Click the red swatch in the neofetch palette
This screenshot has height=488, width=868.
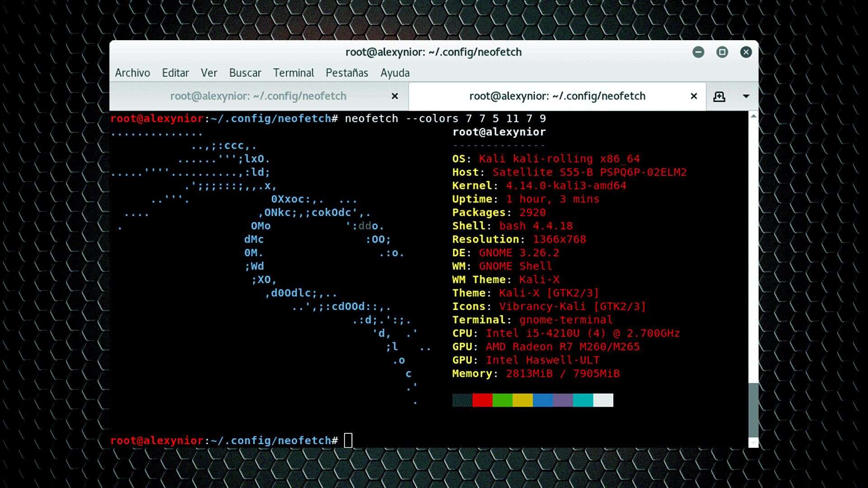(483, 400)
